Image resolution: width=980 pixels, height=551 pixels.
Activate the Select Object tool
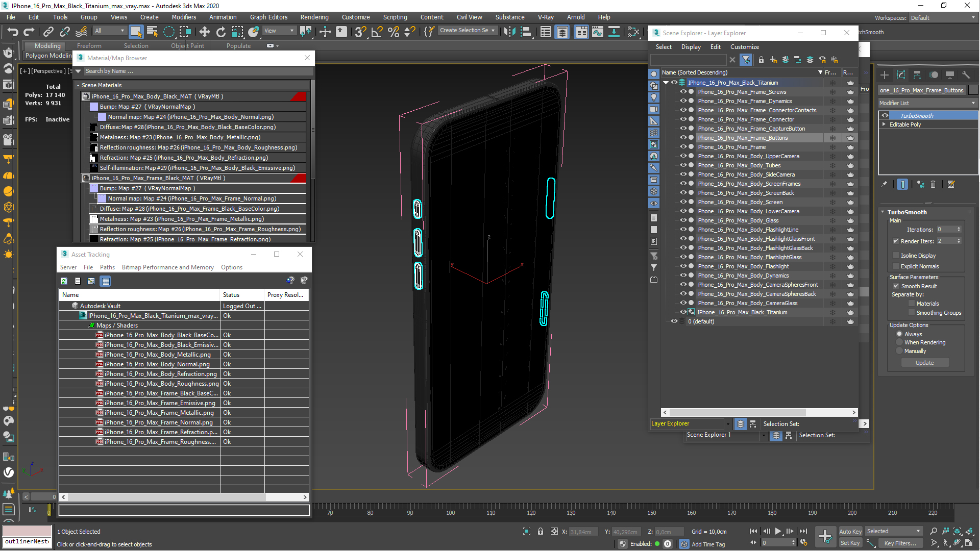[136, 32]
